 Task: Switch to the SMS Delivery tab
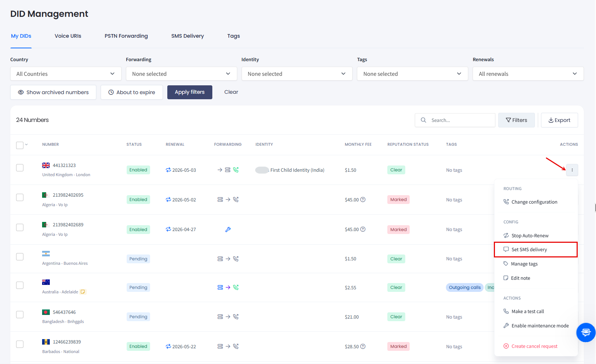point(187,36)
